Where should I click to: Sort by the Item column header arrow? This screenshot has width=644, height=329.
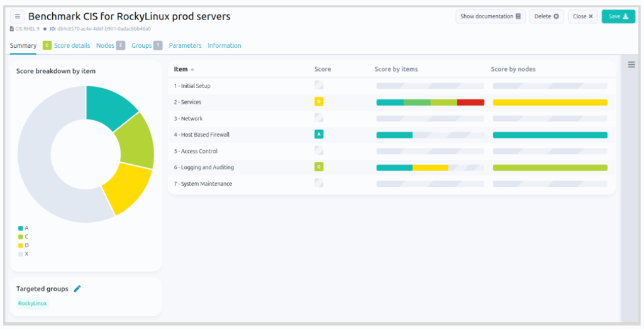point(192,69)
